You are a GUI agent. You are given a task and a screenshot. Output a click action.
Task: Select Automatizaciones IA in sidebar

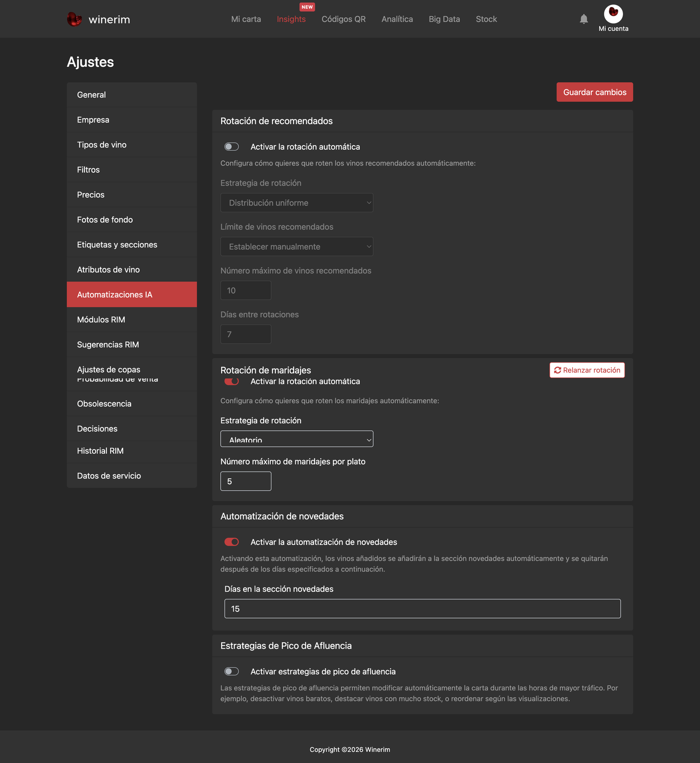coord(132,294)
